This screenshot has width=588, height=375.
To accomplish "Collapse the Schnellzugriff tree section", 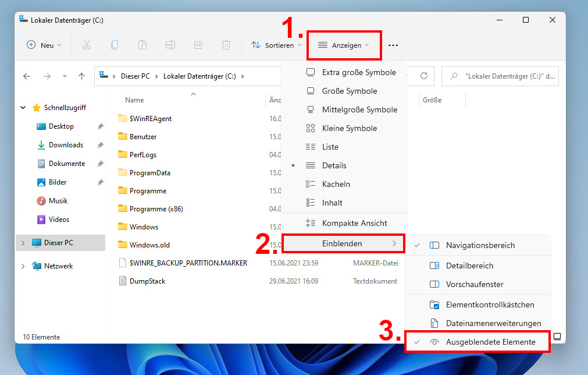I will click(x=23, y=108).
